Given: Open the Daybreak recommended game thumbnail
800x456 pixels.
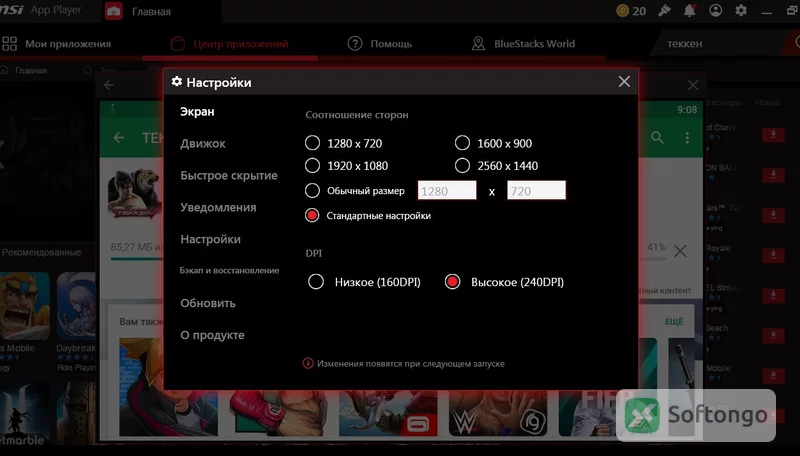Looking at the screenshot, I should [76, 306].
